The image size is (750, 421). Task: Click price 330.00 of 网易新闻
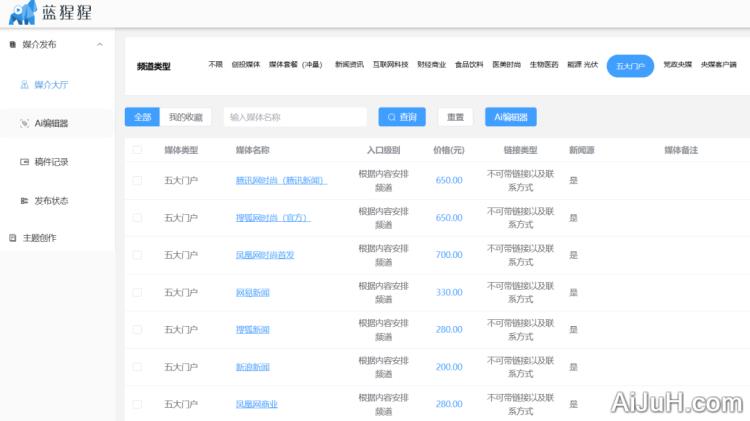449,292
